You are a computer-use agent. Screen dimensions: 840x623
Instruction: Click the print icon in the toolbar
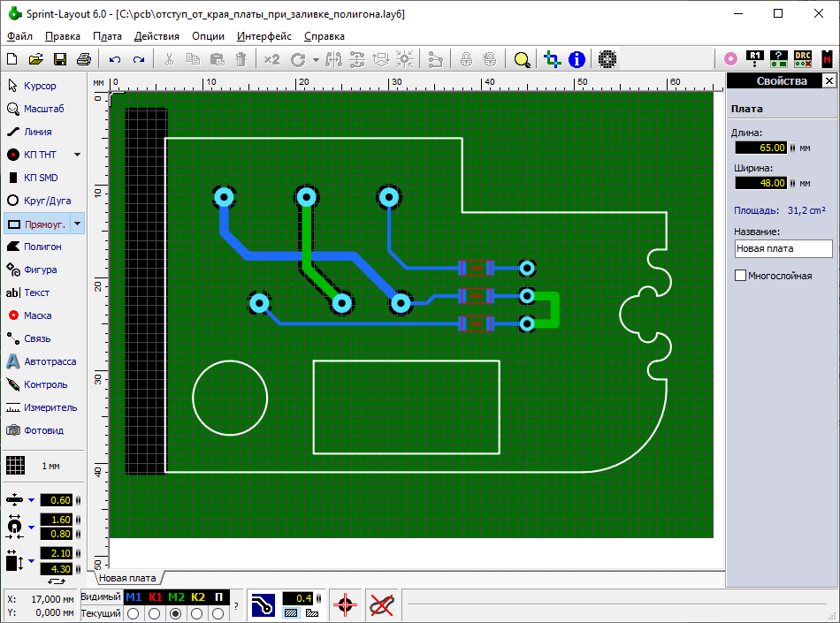coord(84,59)
